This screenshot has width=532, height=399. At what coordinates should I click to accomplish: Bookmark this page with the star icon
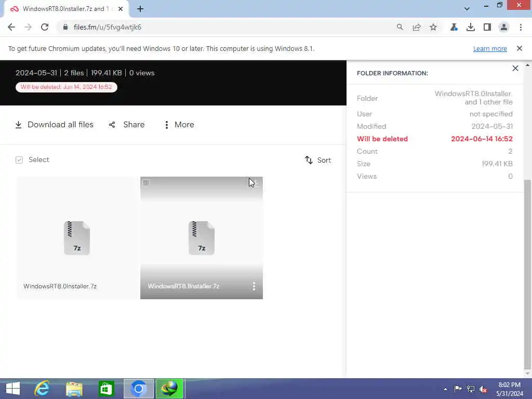(433, 27)
